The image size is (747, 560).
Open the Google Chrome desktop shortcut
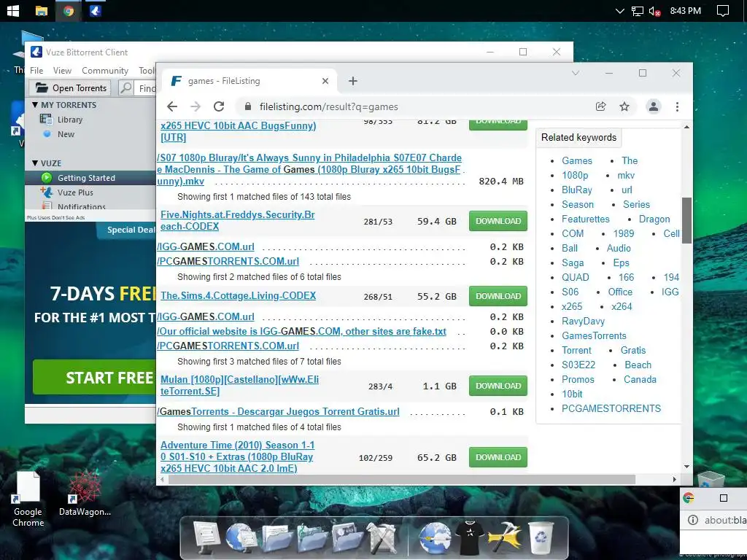28,499
